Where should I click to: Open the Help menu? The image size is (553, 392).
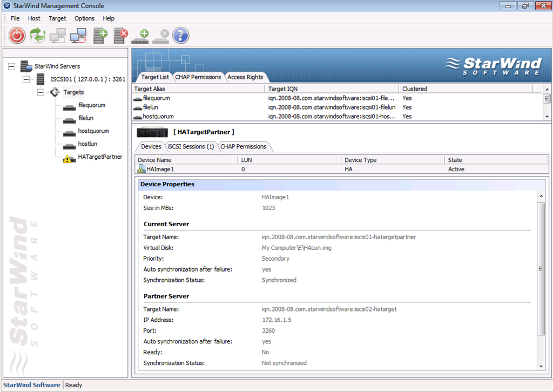click(109, 18)
